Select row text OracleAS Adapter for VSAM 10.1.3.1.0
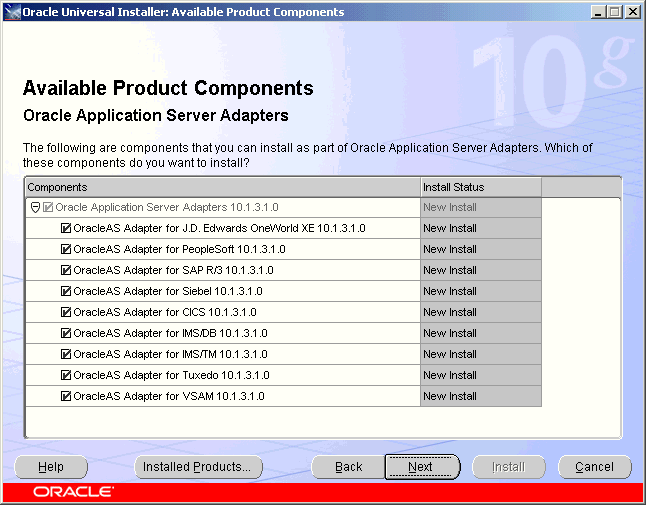The height and width of the screenshot is (505, 646). (x=169, y=396)
